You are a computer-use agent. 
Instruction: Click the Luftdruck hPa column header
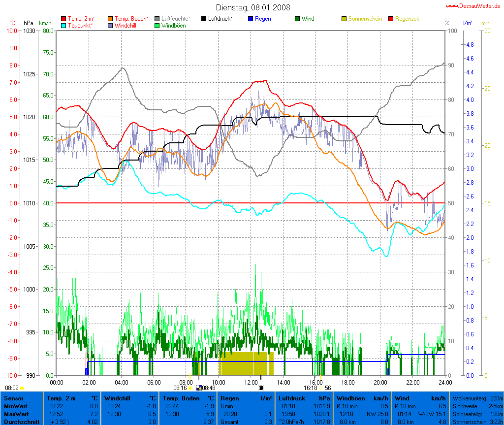pos(305,398)
